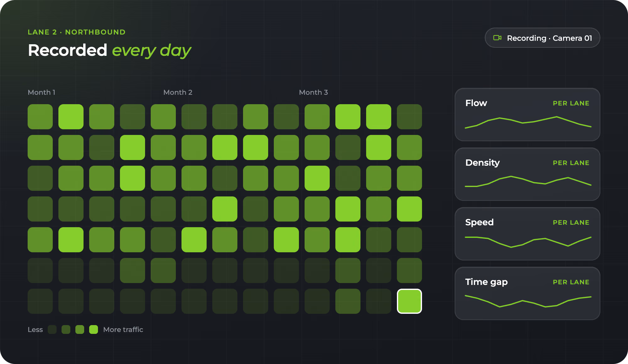Click the 'More traffic' legend label

click(123, 329)
